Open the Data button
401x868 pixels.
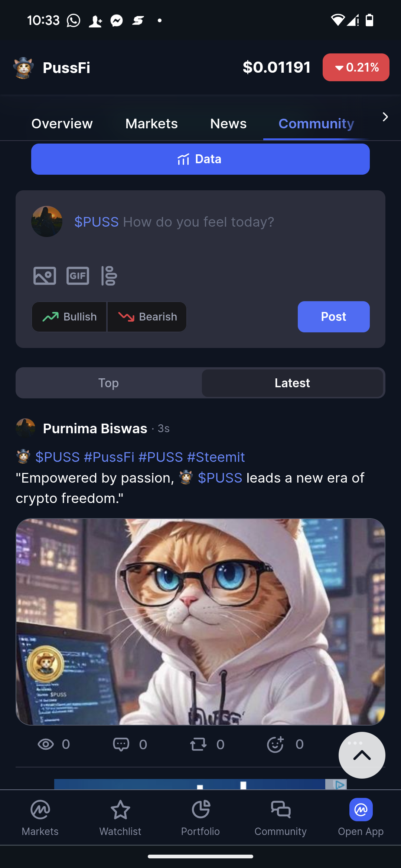click(200, 159)
